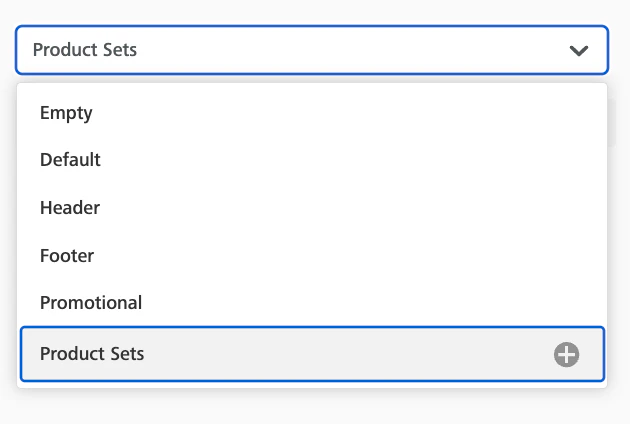The width and height of the screenshot is (630, 424).
Task: Click the selected Product Sets field text
Action: click(x=85, y=50)
